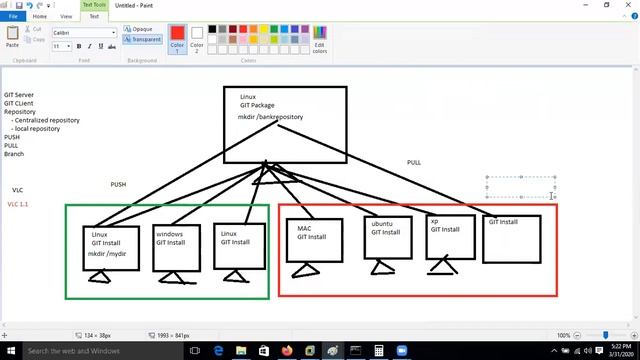Open the Edit colors dialog
This screenshot has width=640, height=360.
coord(320,39)
